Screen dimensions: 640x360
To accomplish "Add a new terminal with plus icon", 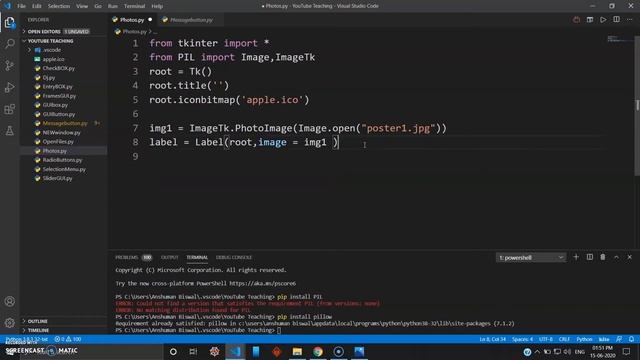I will click(x=576, y=257).
